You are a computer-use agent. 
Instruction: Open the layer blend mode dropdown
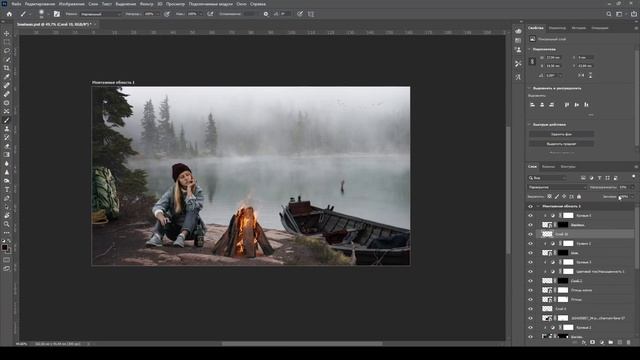[557, 187]
